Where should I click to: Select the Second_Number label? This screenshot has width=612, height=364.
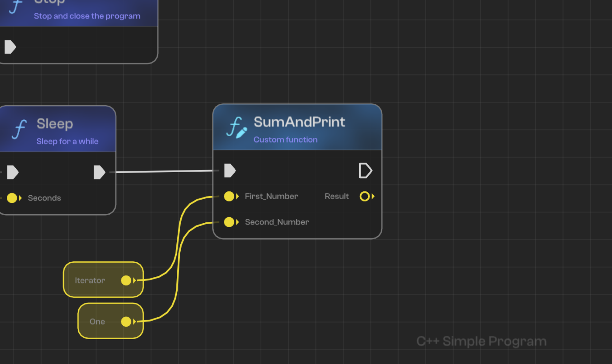(277, 222)
